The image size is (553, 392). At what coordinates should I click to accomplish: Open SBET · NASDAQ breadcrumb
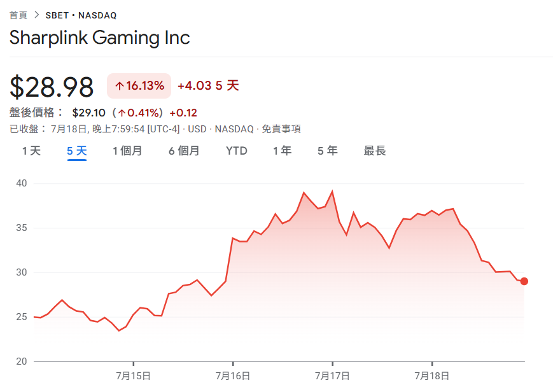(x=81, y=15)
